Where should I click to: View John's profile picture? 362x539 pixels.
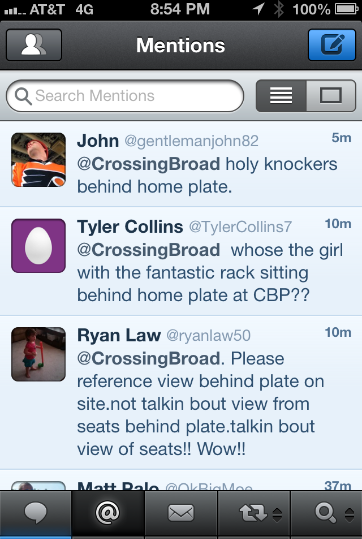click(39, 160)
